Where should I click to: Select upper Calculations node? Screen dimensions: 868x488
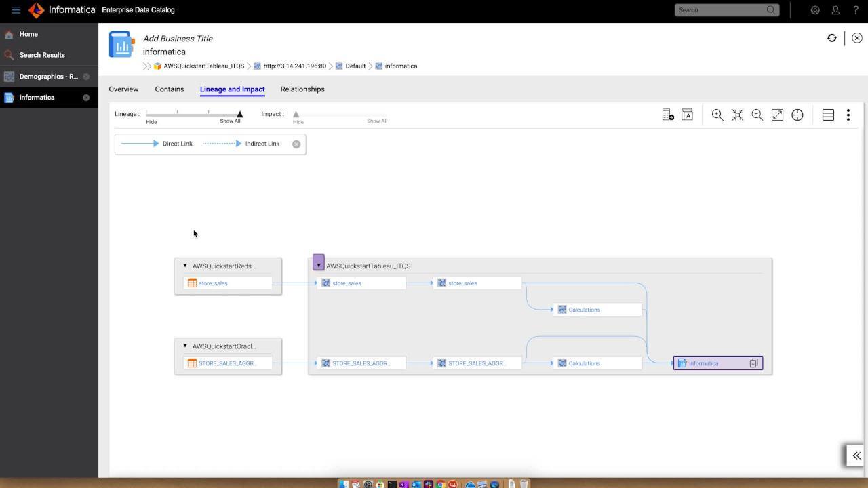(598, 310)
